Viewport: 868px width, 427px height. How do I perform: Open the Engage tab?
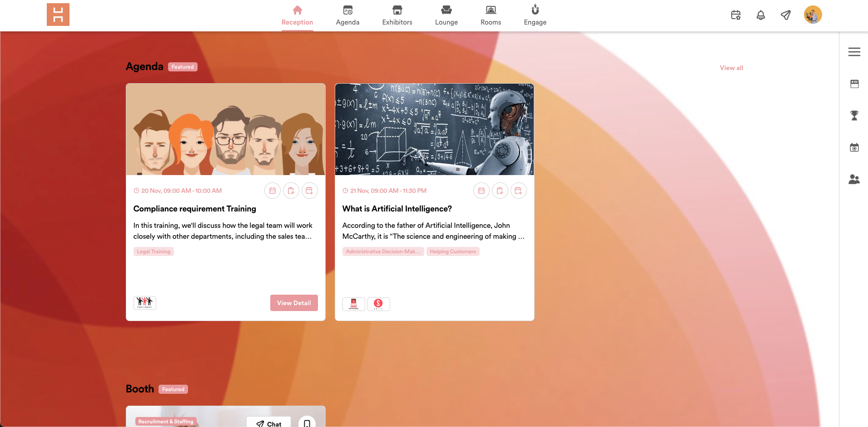tap(535, 16)
